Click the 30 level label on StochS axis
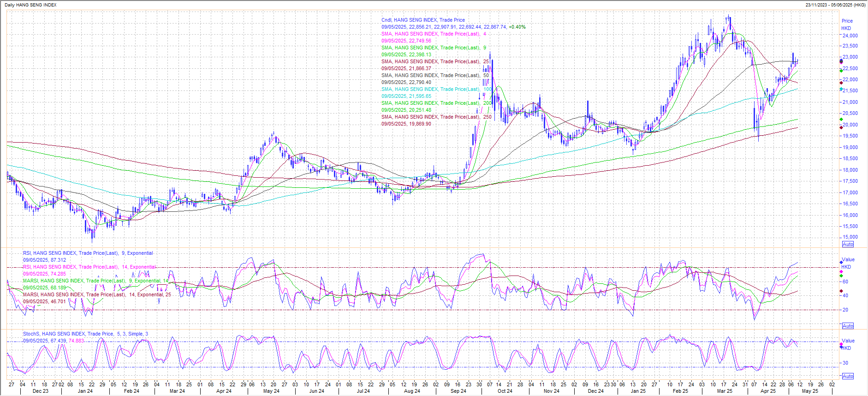This screenshot has height=396, width=868. click(x=845, y=363)
